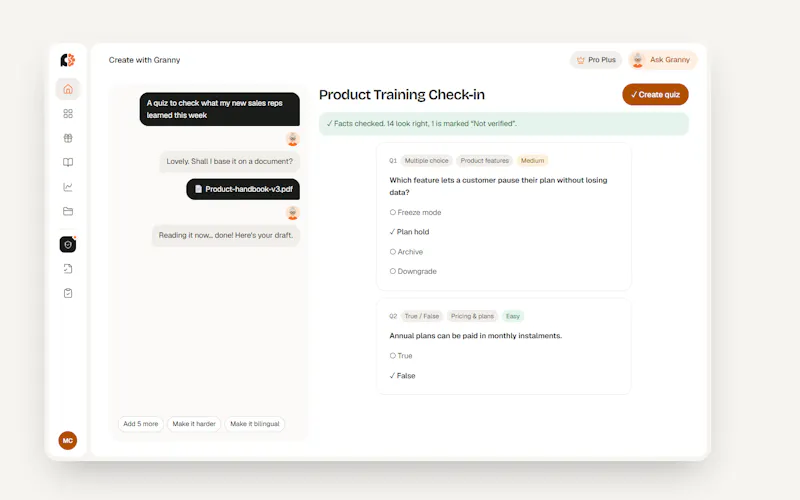Click the True / False tag on Q2
Screen dimensions: 800x500
[421, 316]
